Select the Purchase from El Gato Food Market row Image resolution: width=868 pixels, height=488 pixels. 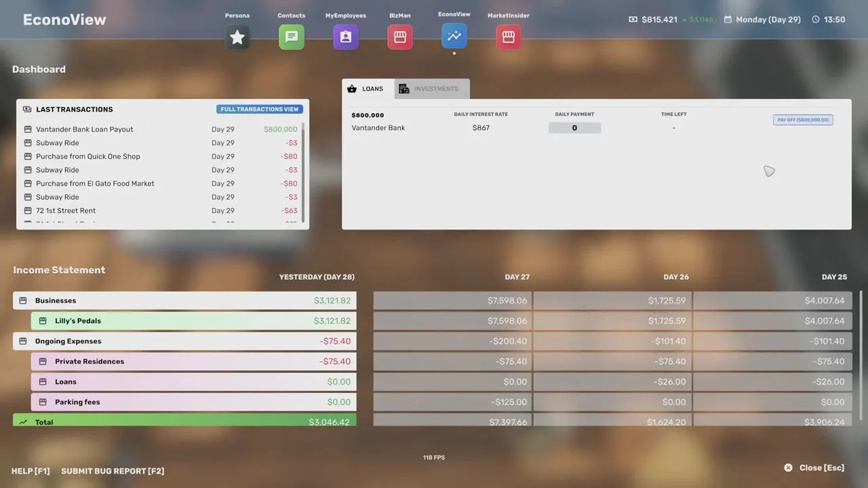161,184
